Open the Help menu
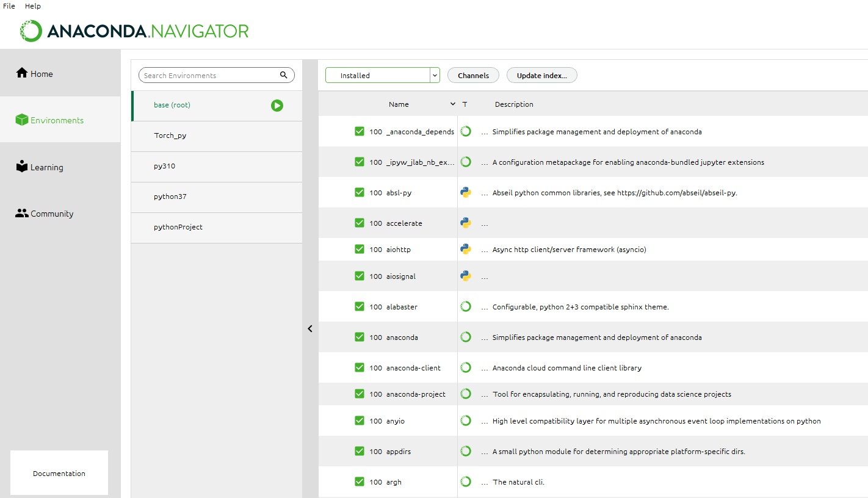Viewport: 868px width, 498px height. (x=33, y=6)
